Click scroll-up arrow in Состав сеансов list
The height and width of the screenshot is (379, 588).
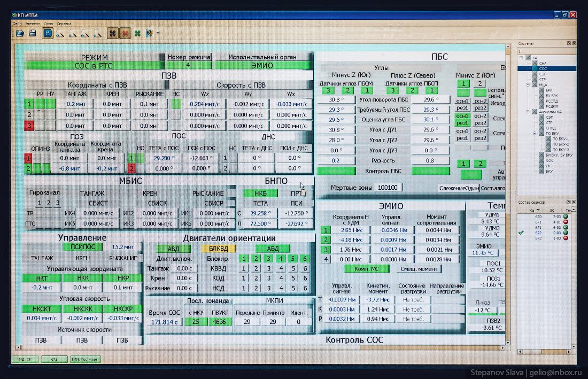coord(574,210)
